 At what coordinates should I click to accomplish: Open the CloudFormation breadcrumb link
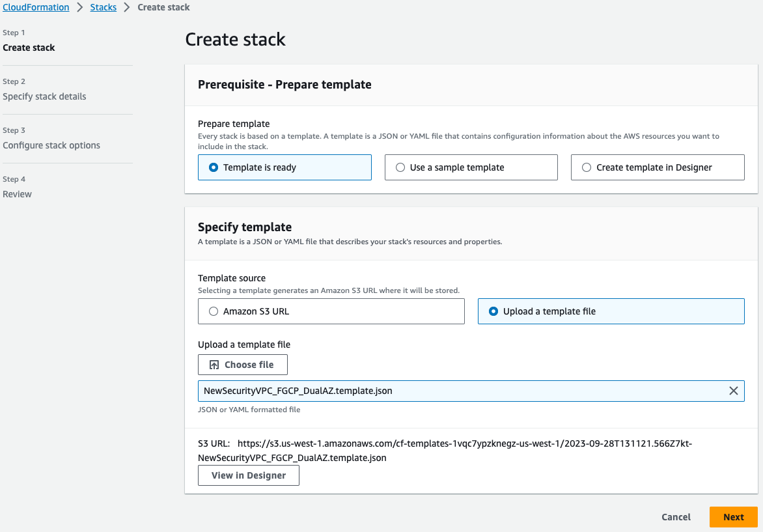coord(36,7)
